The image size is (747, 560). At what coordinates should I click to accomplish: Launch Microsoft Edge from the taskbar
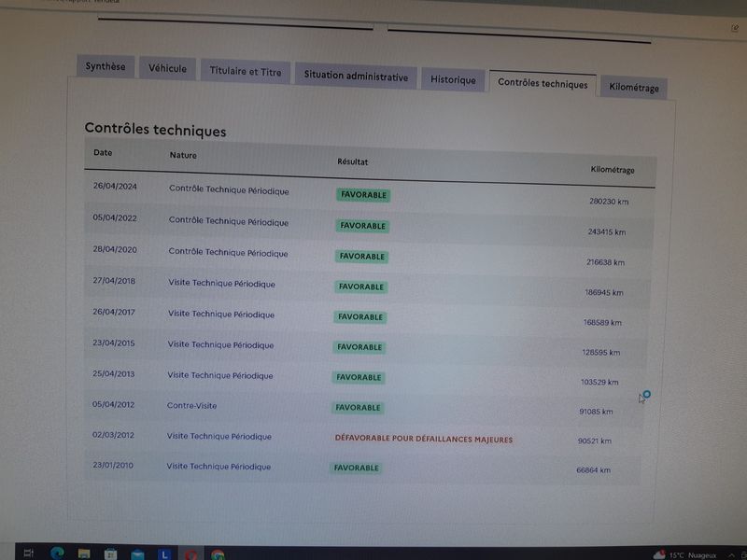(x=57, y=553)
